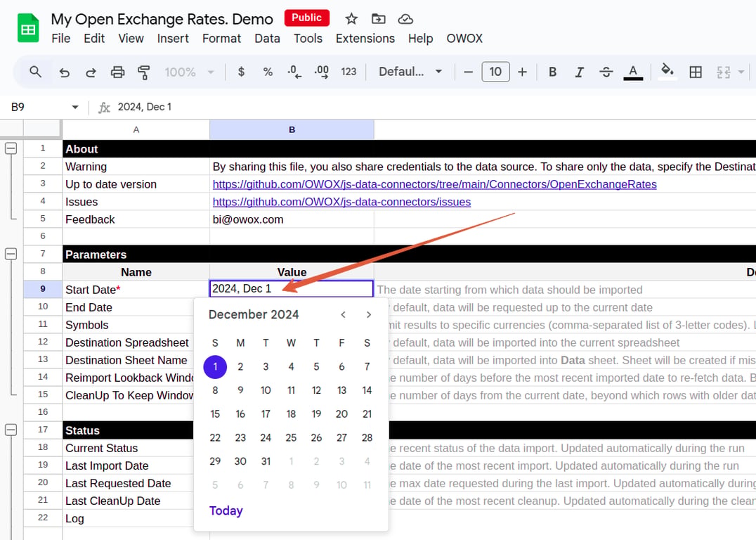Pick December 25 in the calendar
Screen dimensions: 756x540
click(291, 437)
